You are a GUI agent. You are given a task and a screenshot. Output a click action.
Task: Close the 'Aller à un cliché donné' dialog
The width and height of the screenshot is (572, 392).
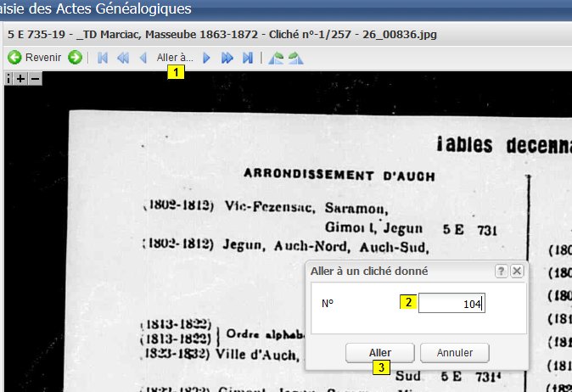click(x=517, y=271)
